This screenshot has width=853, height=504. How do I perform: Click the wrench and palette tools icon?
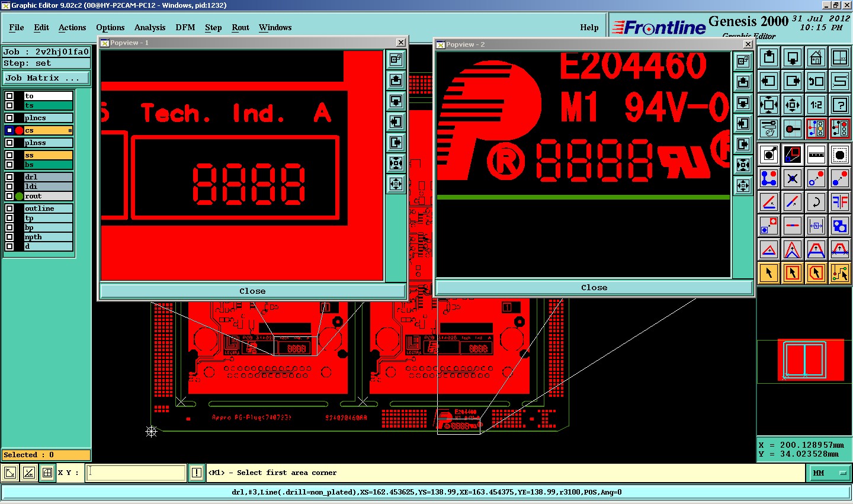coord(769,129)
